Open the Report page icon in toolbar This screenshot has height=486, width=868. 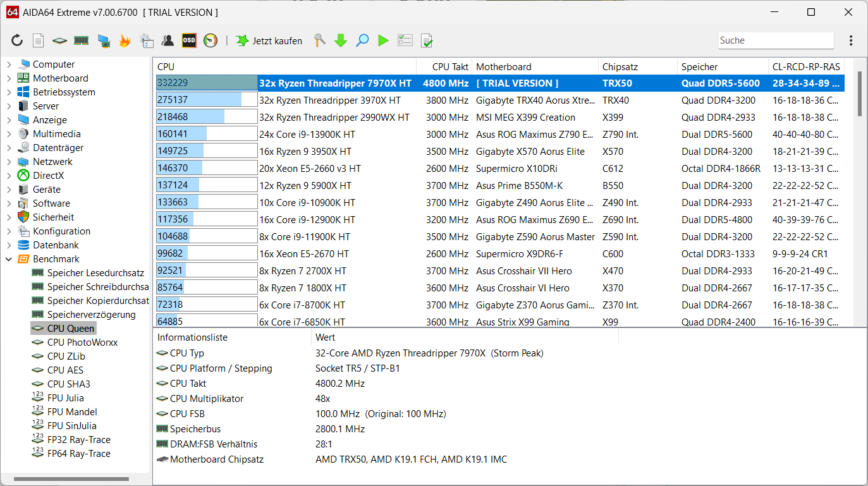click(x=39, y=40)
